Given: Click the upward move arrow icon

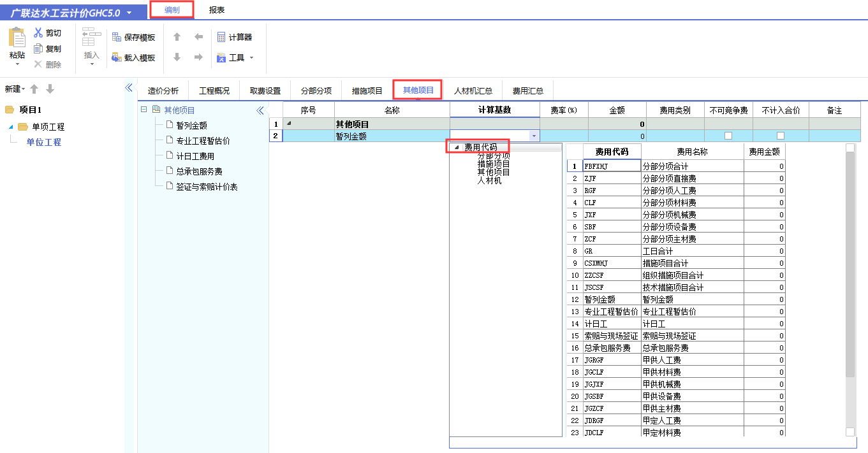Looking at the screenshot, I should (x=177, y=36).
